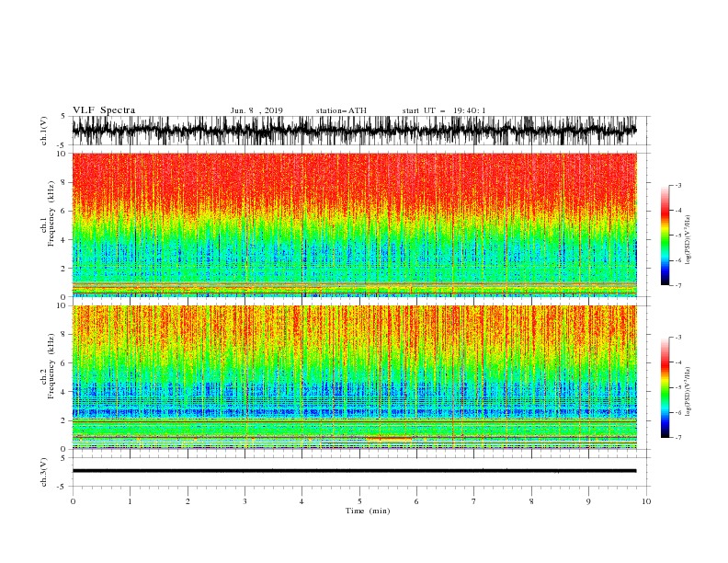Click the "1" time-axis tick label
The image size is (728, 563).
(130, 501)
